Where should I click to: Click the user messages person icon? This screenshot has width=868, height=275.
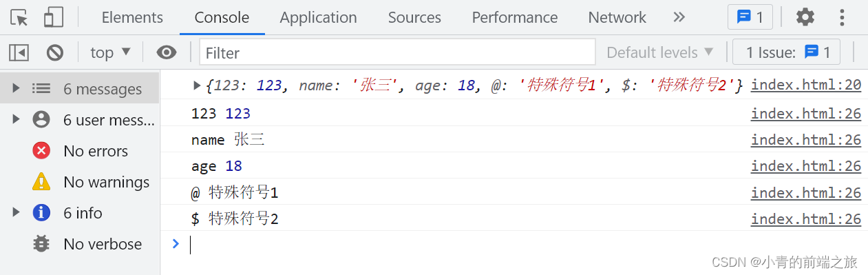coord(41,119)
